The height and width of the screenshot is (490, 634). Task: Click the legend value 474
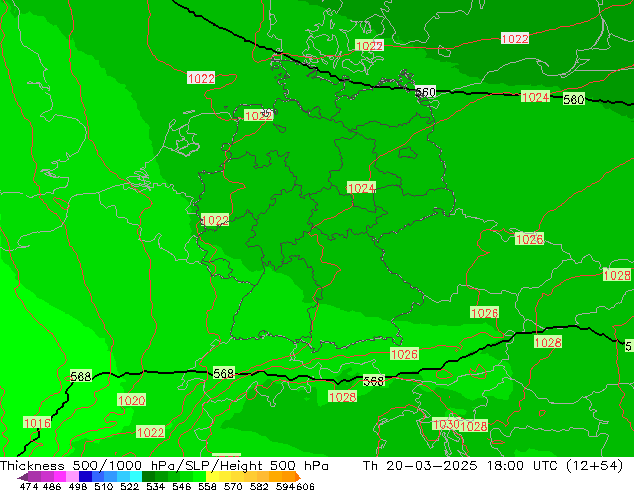(29, 486)
